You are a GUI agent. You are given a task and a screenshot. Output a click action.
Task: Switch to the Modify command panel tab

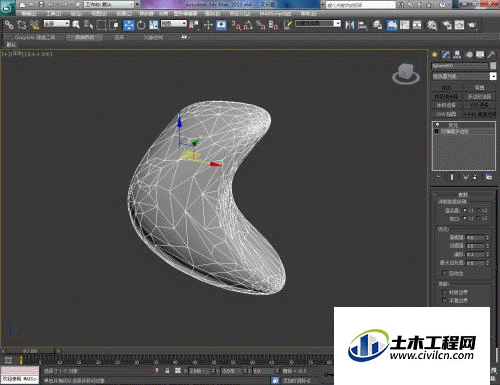coord(446,55)
